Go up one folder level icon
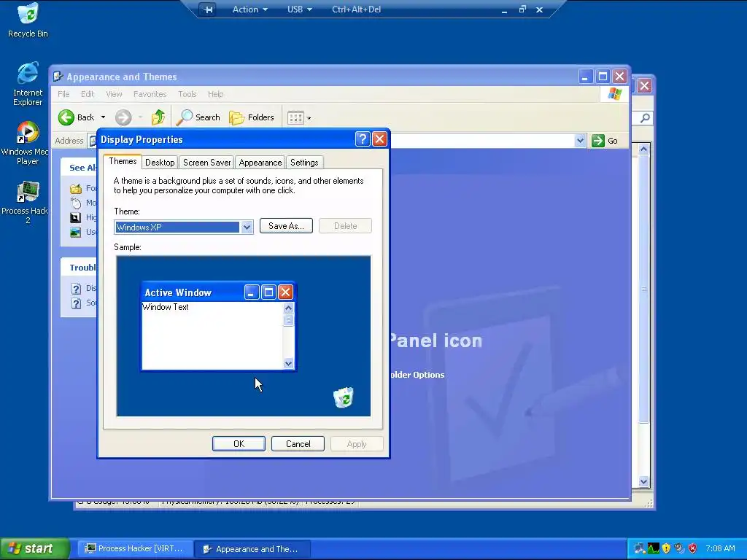The width and height of the screenshot is (747, 560). click(158, 117)
